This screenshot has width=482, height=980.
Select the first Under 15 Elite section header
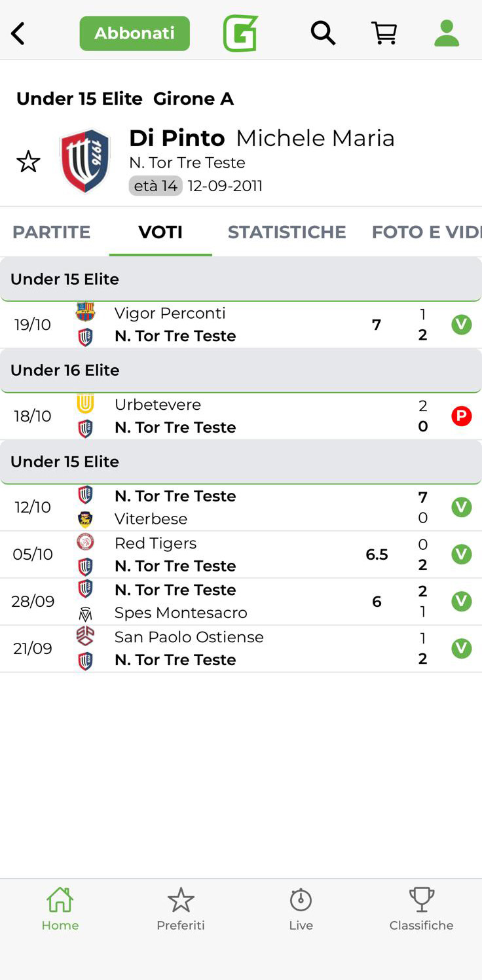tap(241, 280)
